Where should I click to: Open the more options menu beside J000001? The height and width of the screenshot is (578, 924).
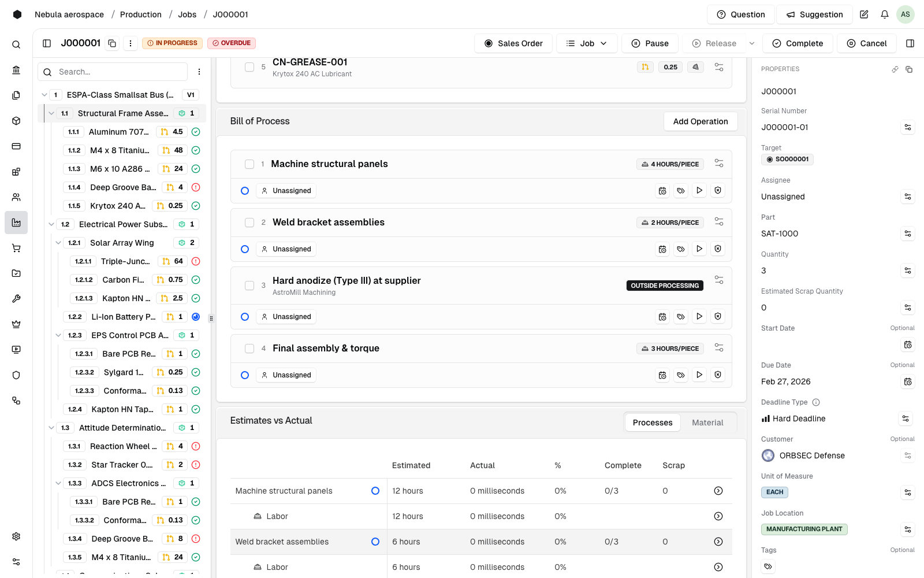coord(131,43)
